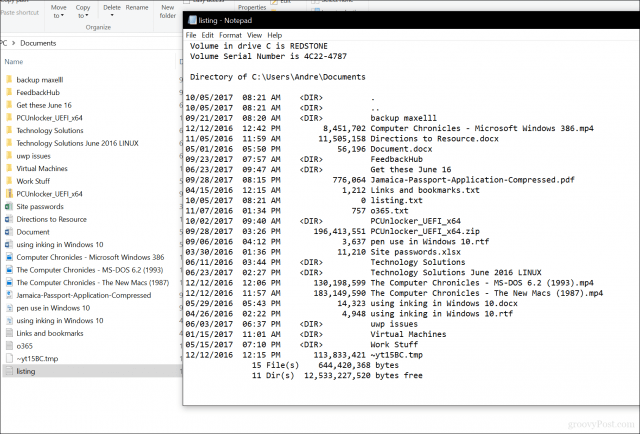Click 'Site passwords.xlsx' in Notepad text

tap(416, 252)
